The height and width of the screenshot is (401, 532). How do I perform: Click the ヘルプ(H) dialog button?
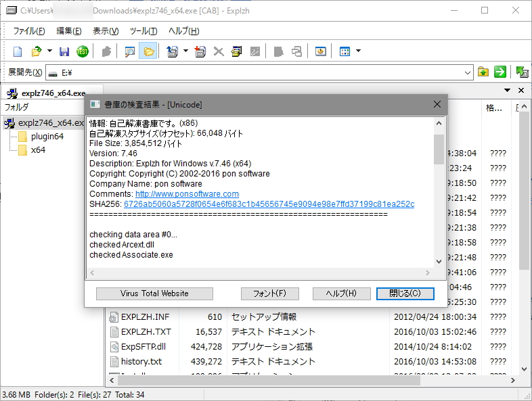(x=341, y=293)
